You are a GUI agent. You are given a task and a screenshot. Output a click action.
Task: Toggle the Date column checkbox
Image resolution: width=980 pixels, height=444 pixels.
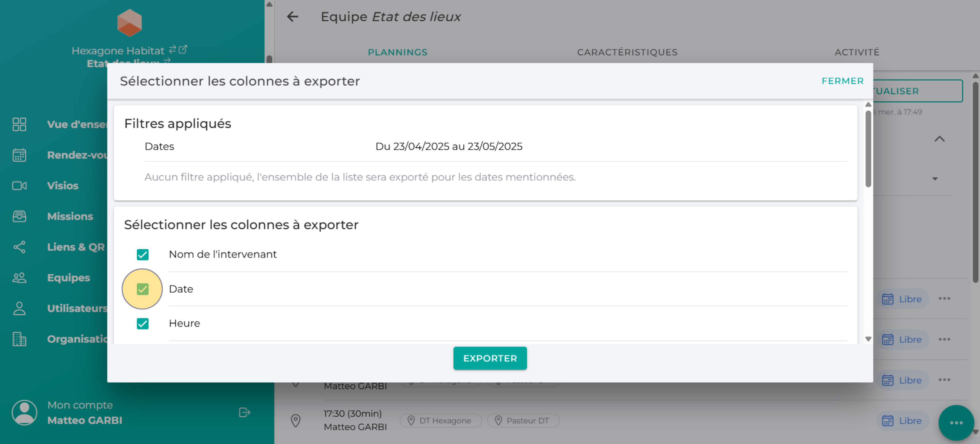(143, 289)
